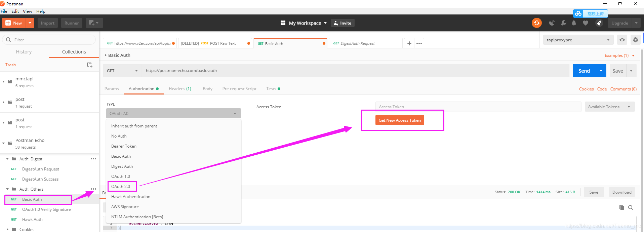Open the Save button dropdown arrow
The width and height of the screenshot is (644, 232).
pos(631,71)
